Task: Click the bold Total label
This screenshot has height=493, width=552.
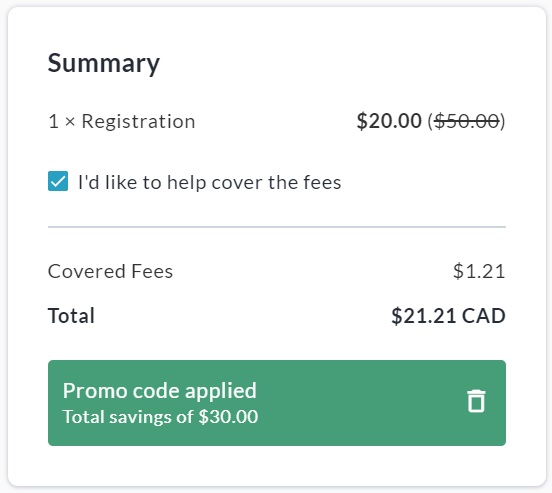Action: coord(71,316)
